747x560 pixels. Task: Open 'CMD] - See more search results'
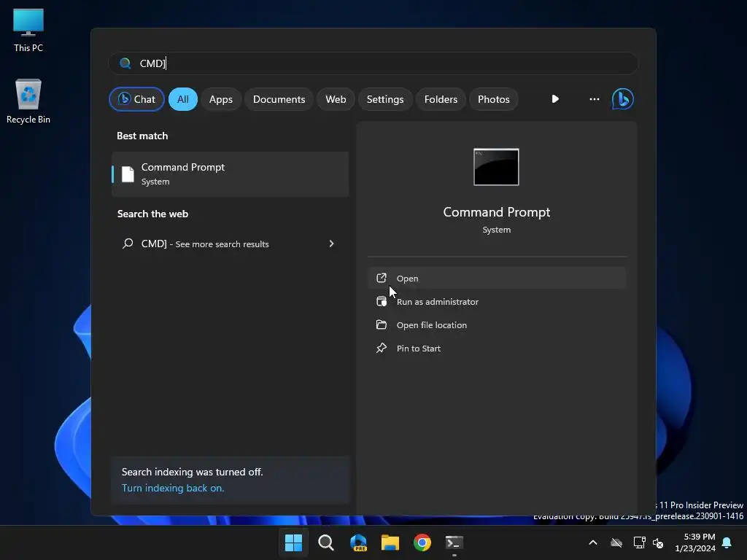point(230,244)
